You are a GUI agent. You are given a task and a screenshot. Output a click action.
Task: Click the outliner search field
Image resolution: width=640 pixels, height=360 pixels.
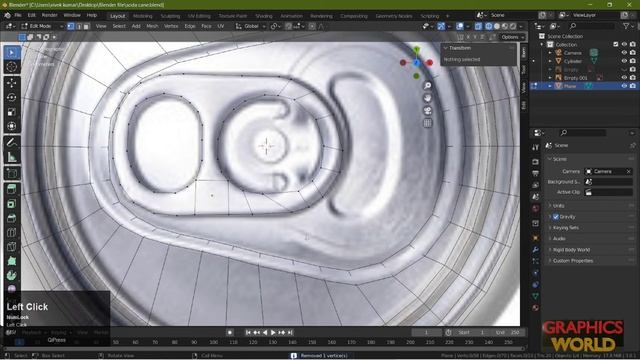click(592, 26)
